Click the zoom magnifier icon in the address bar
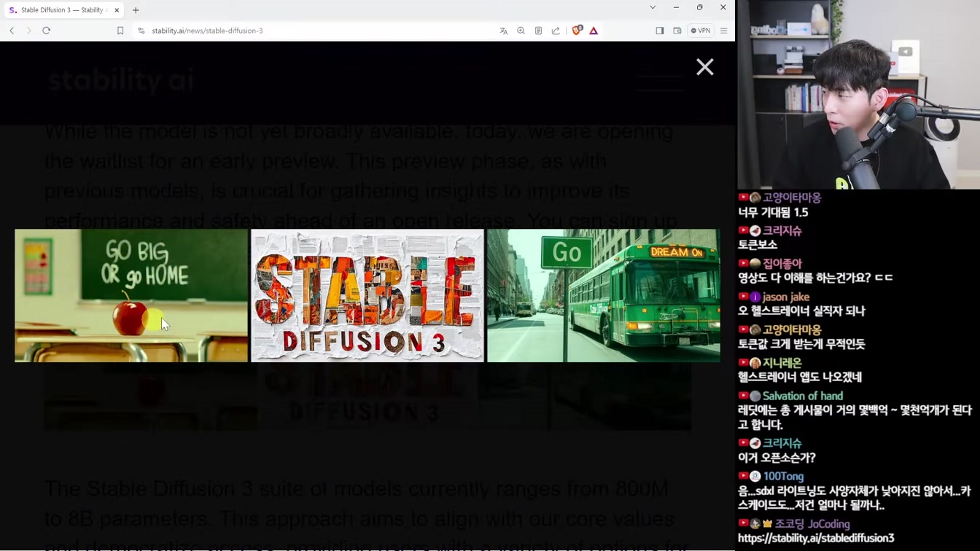The image size is (980, 551). [x=521, y=31]
